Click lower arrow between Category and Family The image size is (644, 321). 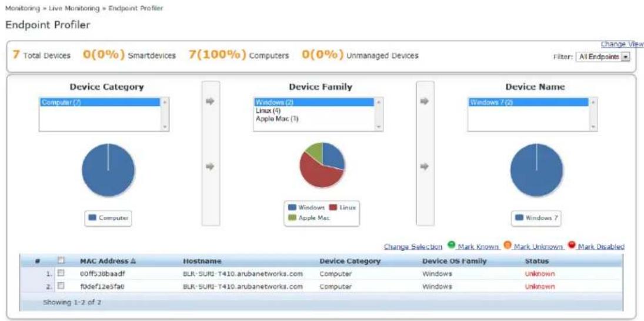coord(211,167)
